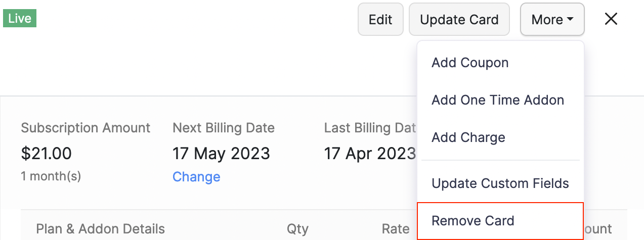Click the green Live status badge
The height and width of the screenshot is (240, 644).
coord(20,19)
